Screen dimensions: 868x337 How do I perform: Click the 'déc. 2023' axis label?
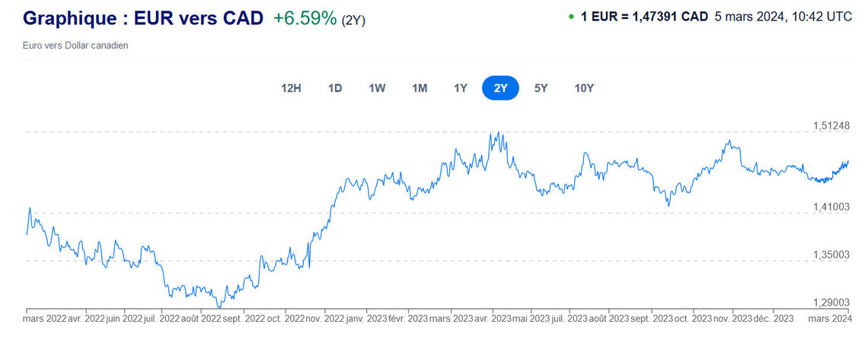click(x=774, y=319)
